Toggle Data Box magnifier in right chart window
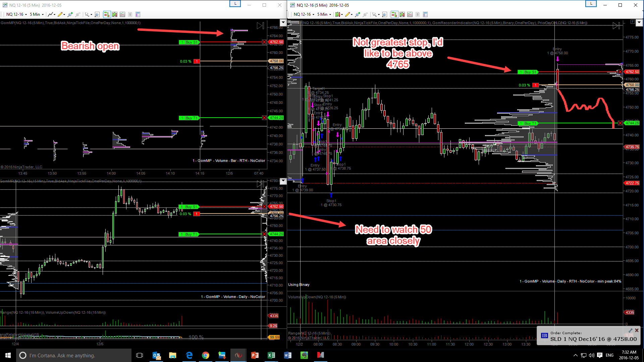The image size is (644, 362). point(385,14)
